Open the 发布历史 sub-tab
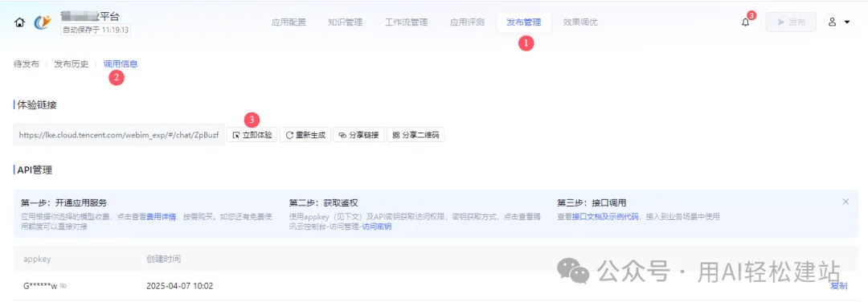This screenshot has height=306, width=868. point(71,63)
